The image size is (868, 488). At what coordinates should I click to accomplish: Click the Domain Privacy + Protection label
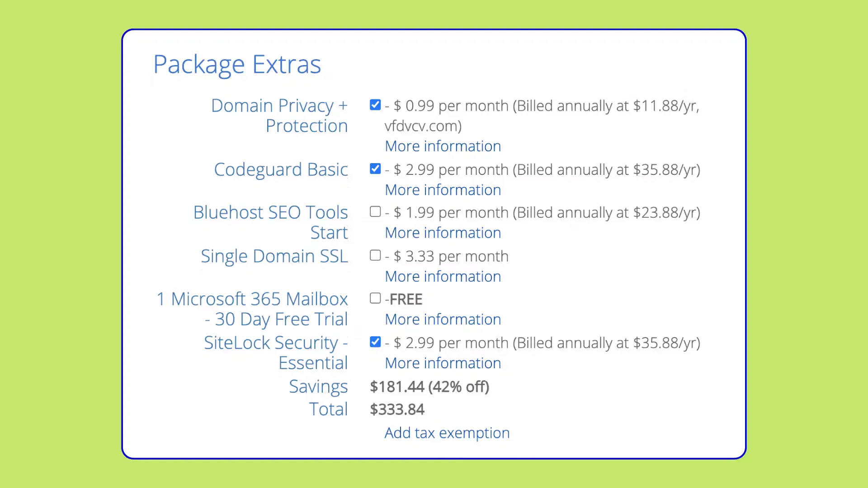[279, 115]
